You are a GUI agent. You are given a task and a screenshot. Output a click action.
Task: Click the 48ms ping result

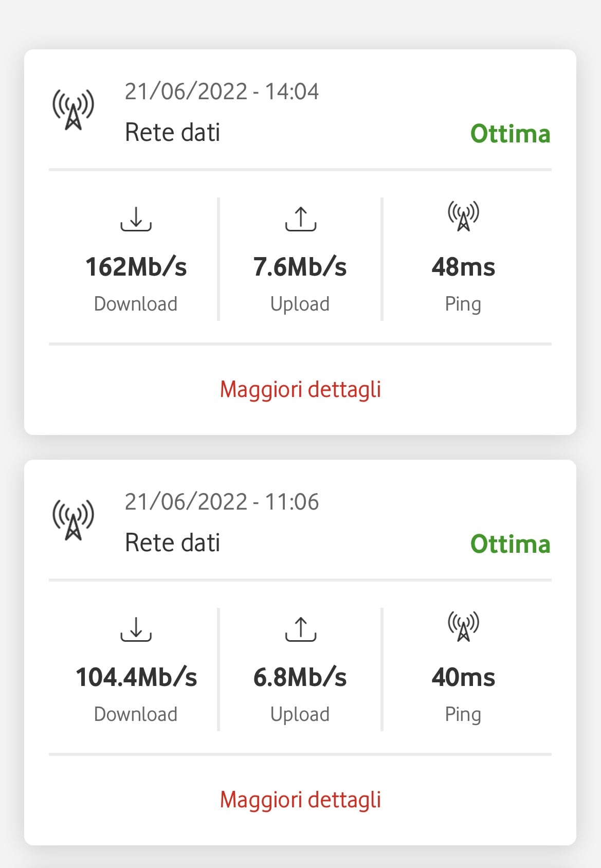[x=463, y=267]
